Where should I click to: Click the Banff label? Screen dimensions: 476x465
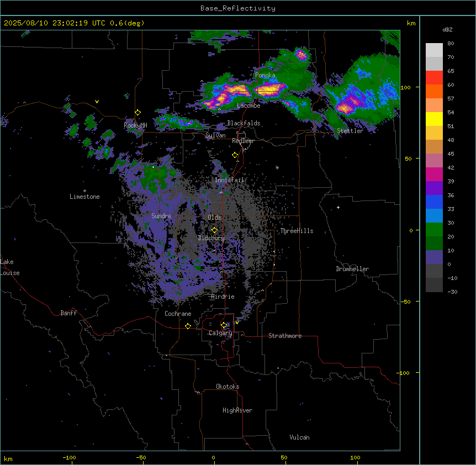coord(68,313)
